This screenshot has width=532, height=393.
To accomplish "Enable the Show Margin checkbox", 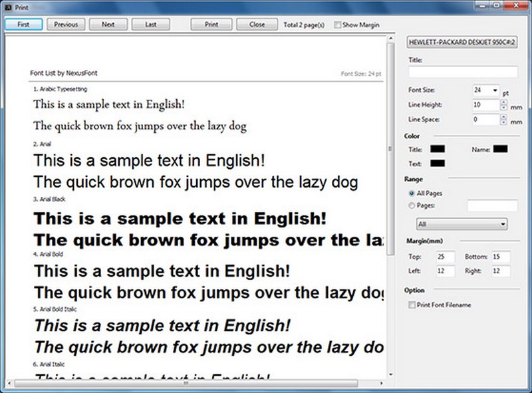I will tap(338, 25).
